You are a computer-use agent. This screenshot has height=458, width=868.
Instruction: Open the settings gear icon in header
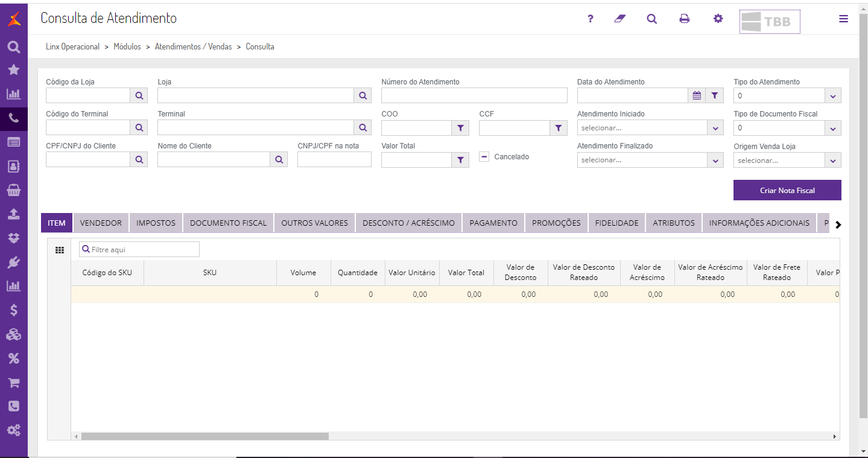[x=718, y=19]
